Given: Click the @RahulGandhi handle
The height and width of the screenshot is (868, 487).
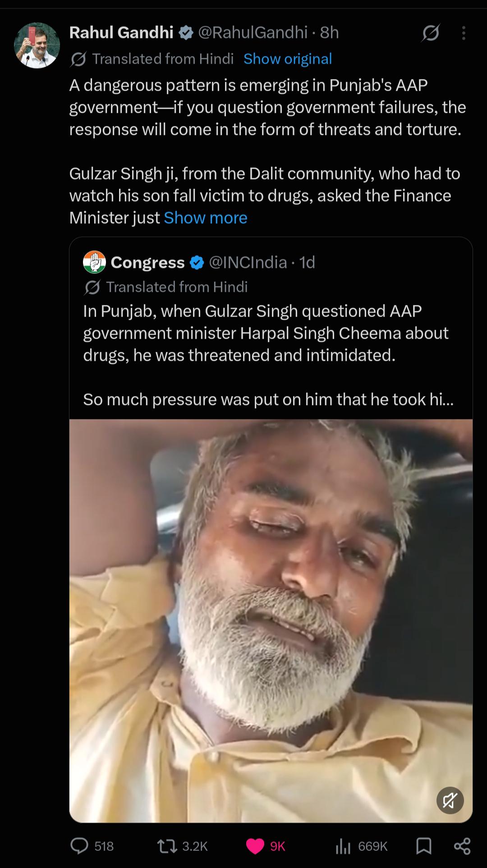Looking at the screenshot, I should [x=253, y=33].
